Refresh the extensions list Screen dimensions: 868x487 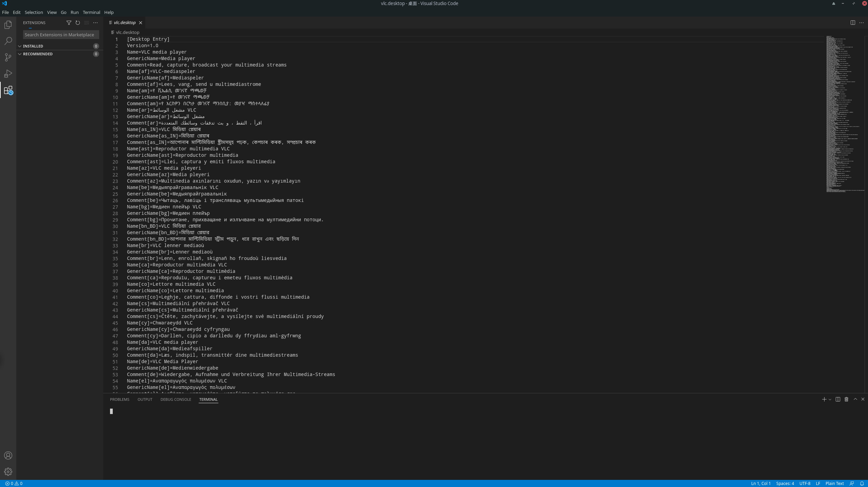pyautogui.click(x=78, y=23)
